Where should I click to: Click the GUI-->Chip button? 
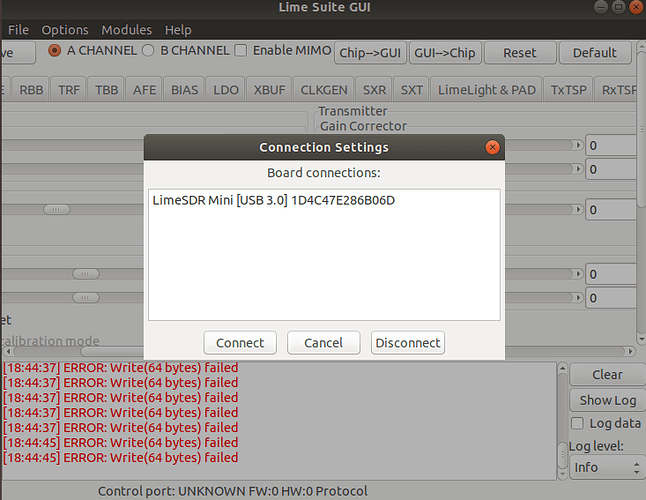445,53
